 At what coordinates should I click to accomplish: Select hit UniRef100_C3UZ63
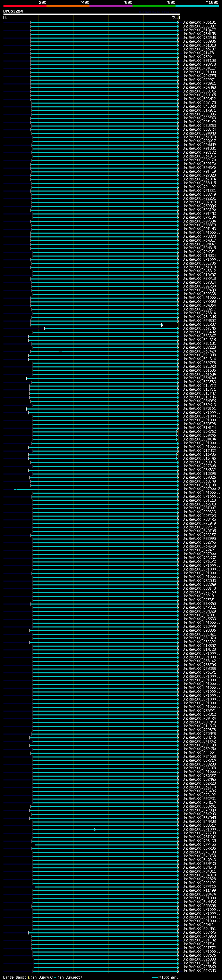click(x=199, y=125)
